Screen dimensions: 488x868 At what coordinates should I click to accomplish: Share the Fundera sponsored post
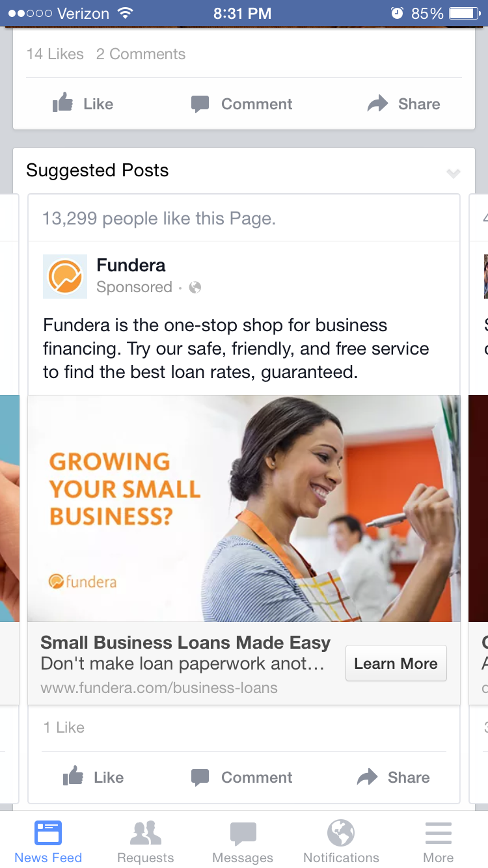tap(393, 777)
